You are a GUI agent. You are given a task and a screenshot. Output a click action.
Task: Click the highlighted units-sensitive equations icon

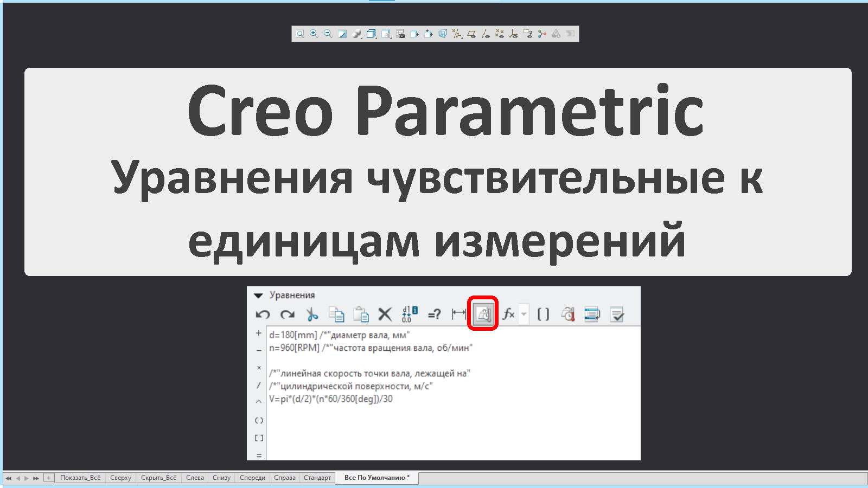click(482, 313)
